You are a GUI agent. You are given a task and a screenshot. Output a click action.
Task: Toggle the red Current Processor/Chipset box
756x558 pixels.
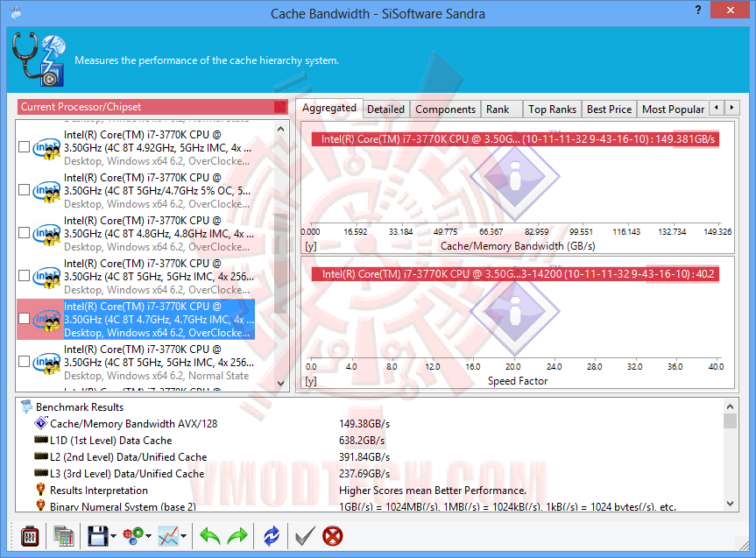pos(280,107)
